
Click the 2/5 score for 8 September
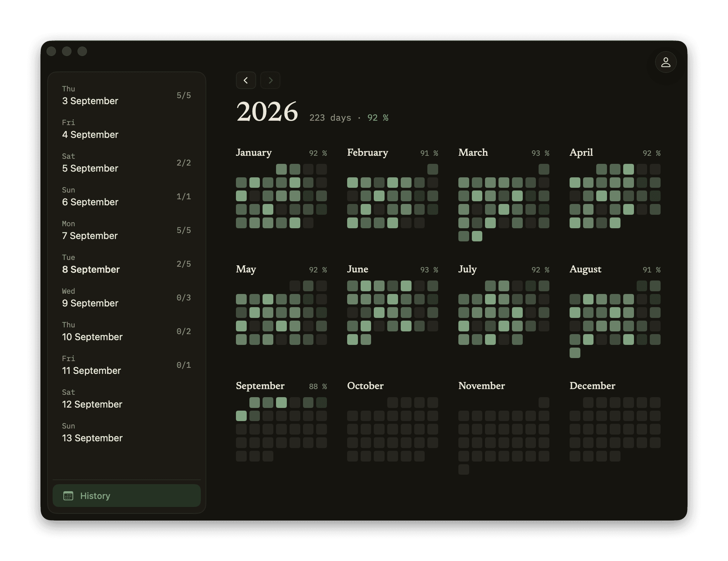tap(184, 264)
